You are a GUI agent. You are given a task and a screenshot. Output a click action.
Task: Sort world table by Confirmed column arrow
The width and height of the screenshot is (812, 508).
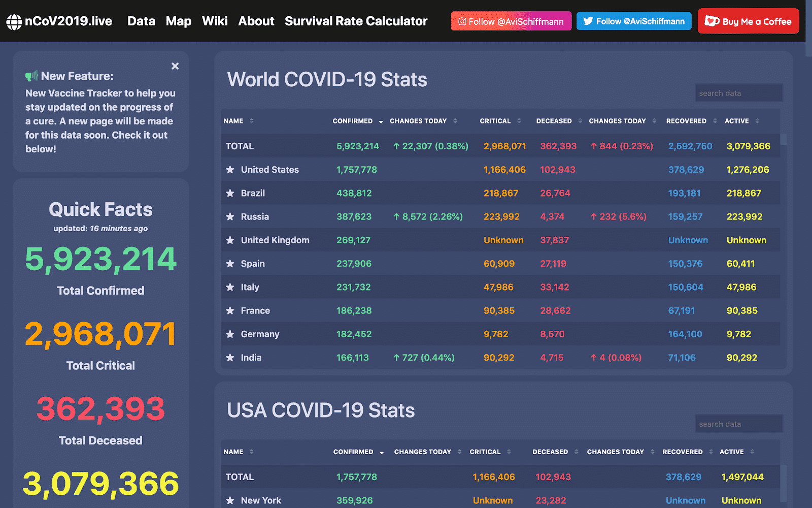tap(381, 121)
